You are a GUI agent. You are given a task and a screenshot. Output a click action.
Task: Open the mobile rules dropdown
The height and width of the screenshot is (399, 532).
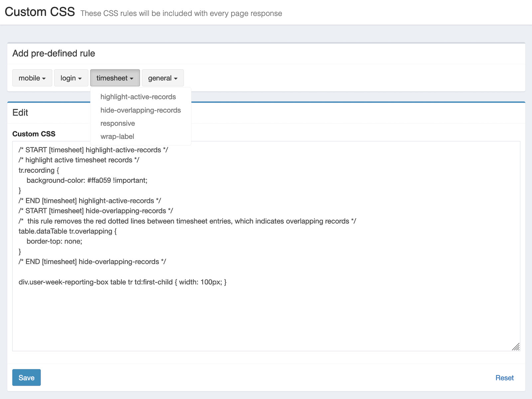pyautogui.click(x=32, y=78)
